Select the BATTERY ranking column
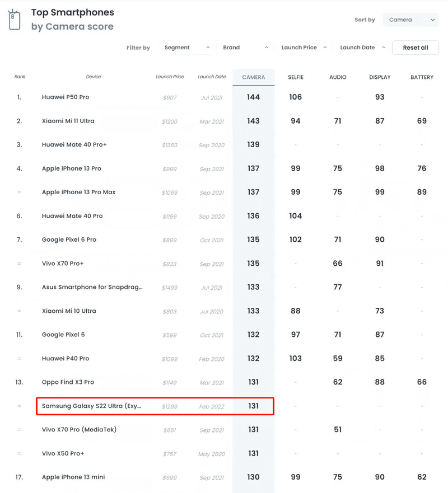Screen dimensions: 448x493 pos(421,77)
